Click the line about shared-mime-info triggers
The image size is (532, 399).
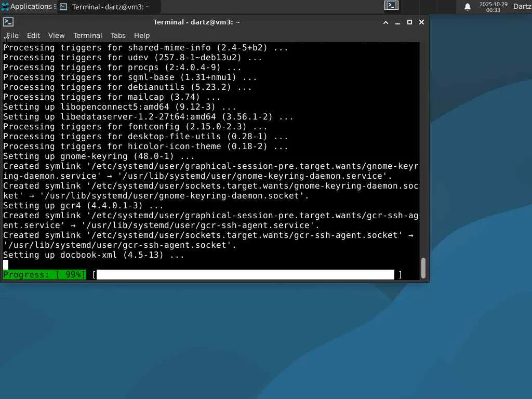145,48
